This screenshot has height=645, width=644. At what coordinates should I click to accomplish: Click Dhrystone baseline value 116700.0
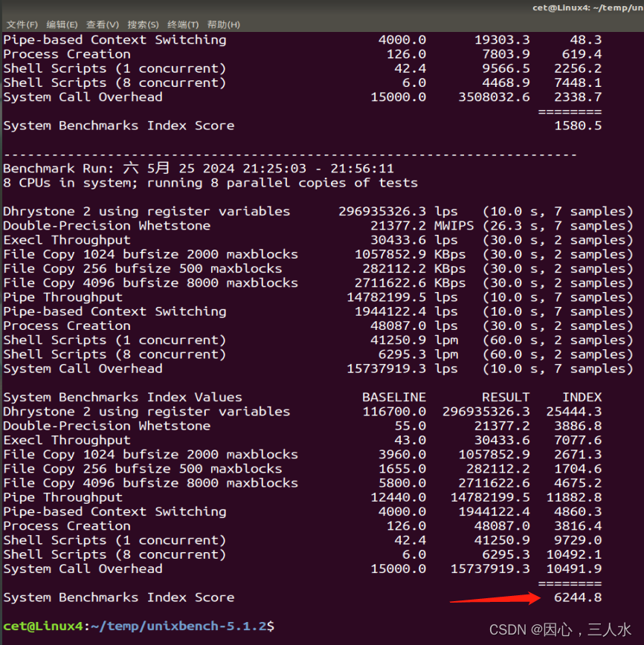coord(394,412)
